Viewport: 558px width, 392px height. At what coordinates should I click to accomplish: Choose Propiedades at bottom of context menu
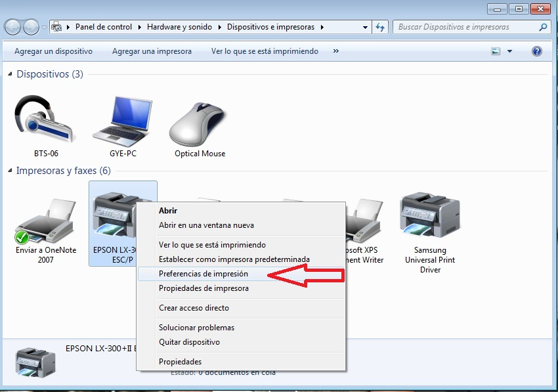click(x=241, y=361)
